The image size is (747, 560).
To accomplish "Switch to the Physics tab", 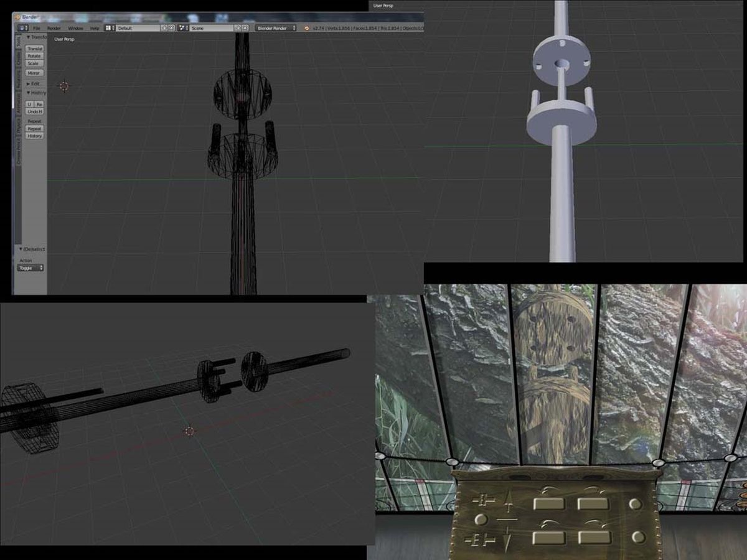I will pyautogui.click(x=19, y=126).
